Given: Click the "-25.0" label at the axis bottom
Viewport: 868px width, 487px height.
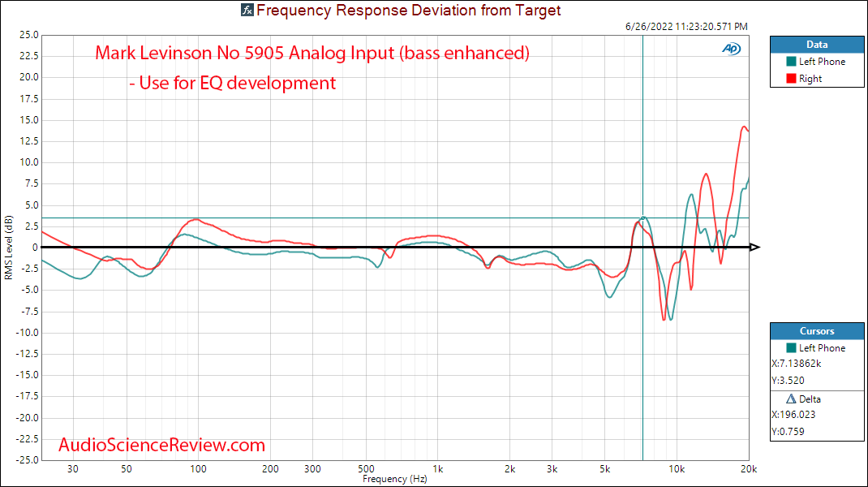Looking at the screenshot, I should 28,460.
